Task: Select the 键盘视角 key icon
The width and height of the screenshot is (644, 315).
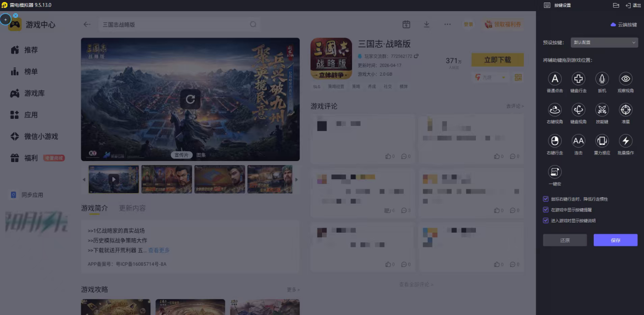Action: tap(578, 110)
